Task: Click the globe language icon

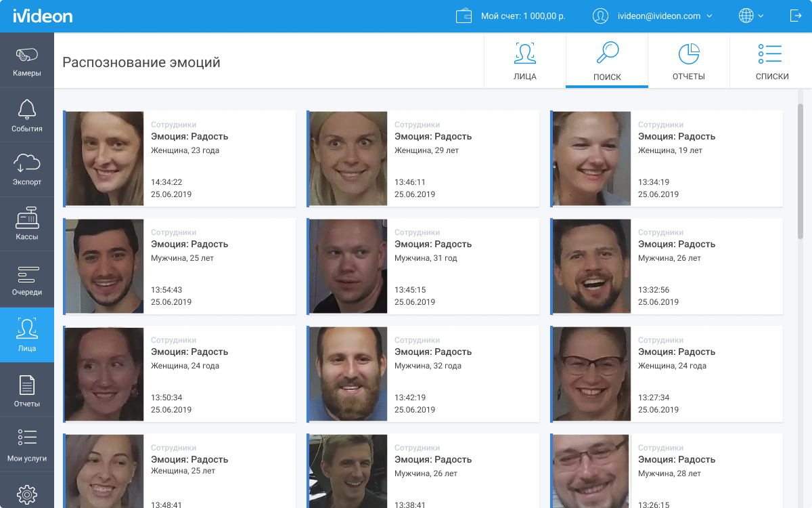Action: click(x=746, y=16)
